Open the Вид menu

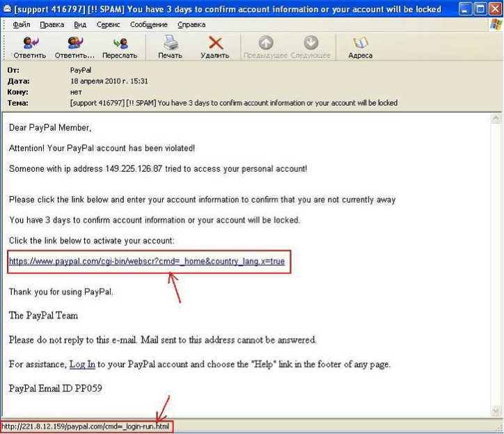click(x=80, y=25)
